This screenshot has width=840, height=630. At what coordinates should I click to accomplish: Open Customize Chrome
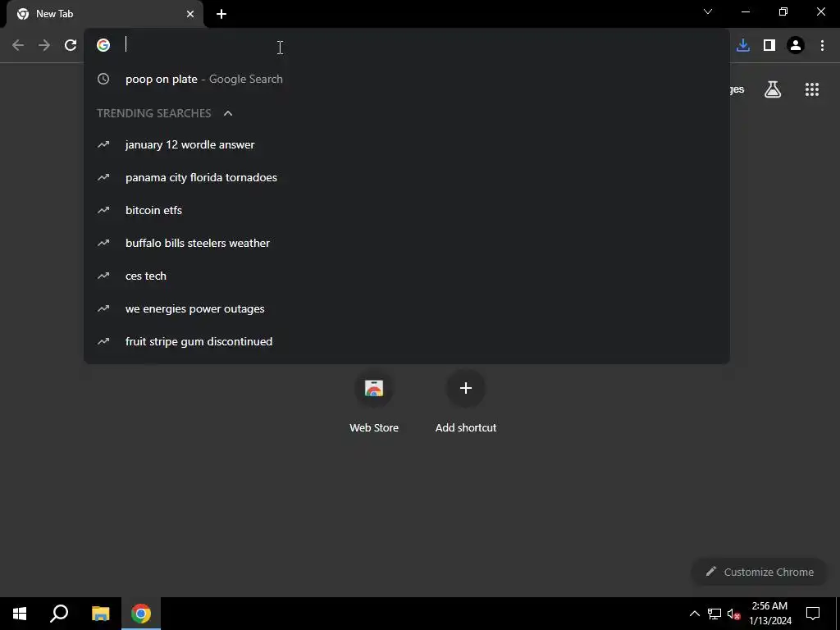(759, 572)
